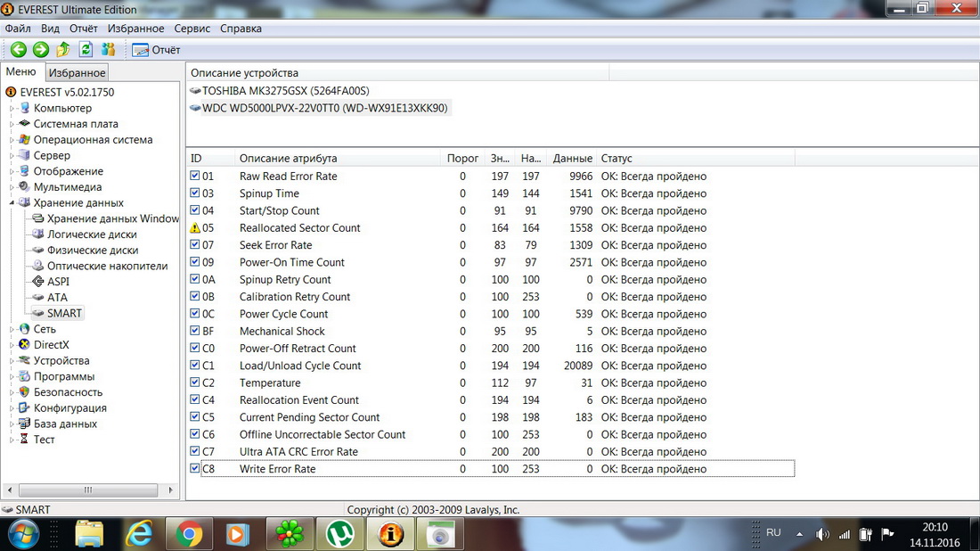Select ATA item in storage tree
The image size is (980, 551).
tap(57, 298)
